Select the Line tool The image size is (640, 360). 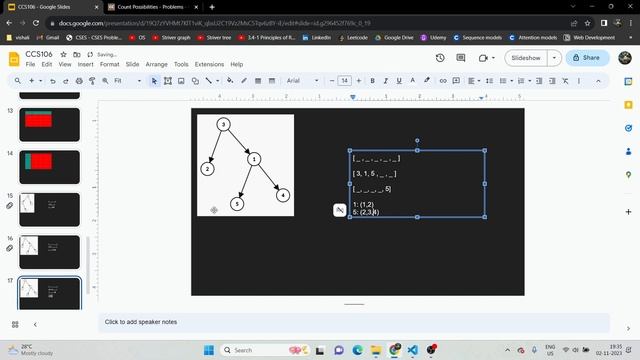tap(209, 81)
